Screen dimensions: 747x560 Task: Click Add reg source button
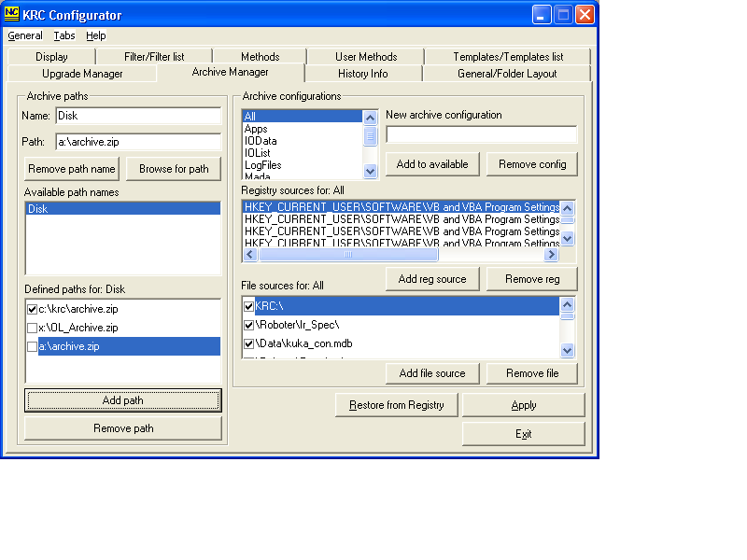(x=432, y=279)
